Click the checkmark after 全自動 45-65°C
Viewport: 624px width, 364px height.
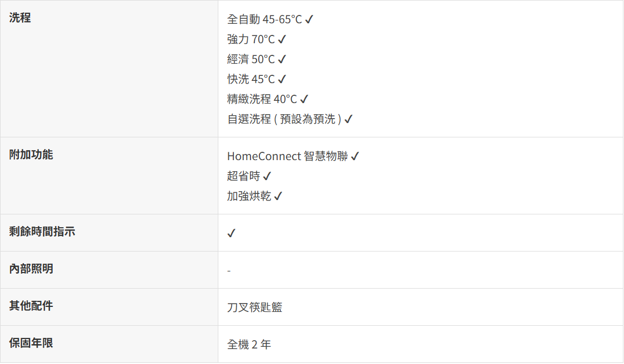(309, 20)
